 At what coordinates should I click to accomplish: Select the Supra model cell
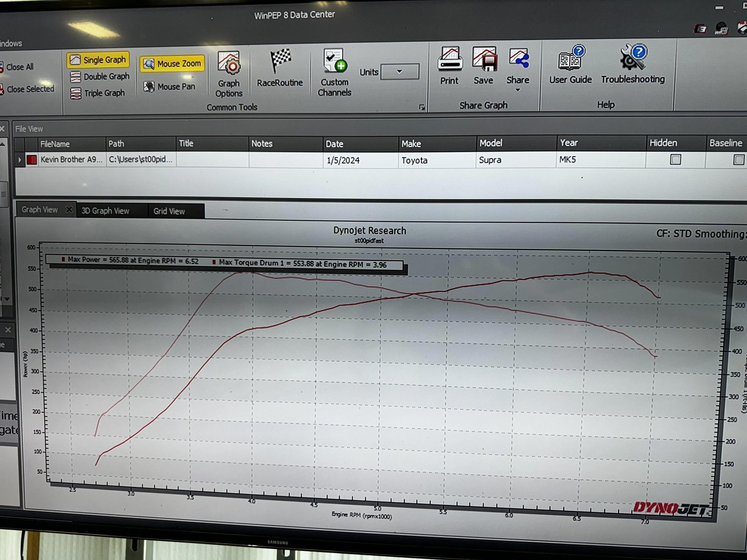(516, 160)
